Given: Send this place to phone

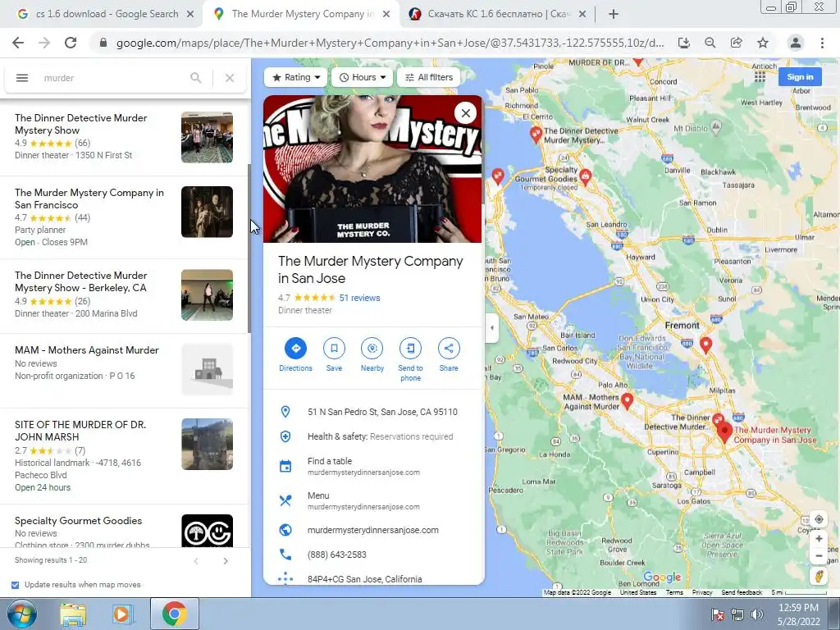Looking at the screenshot, I should [410, 359].
